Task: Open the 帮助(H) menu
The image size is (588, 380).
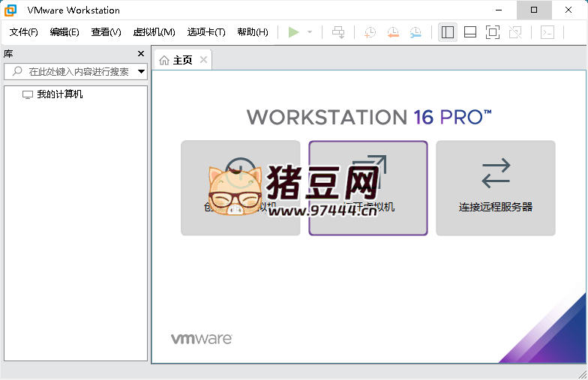Action: [x=253, y=32]
